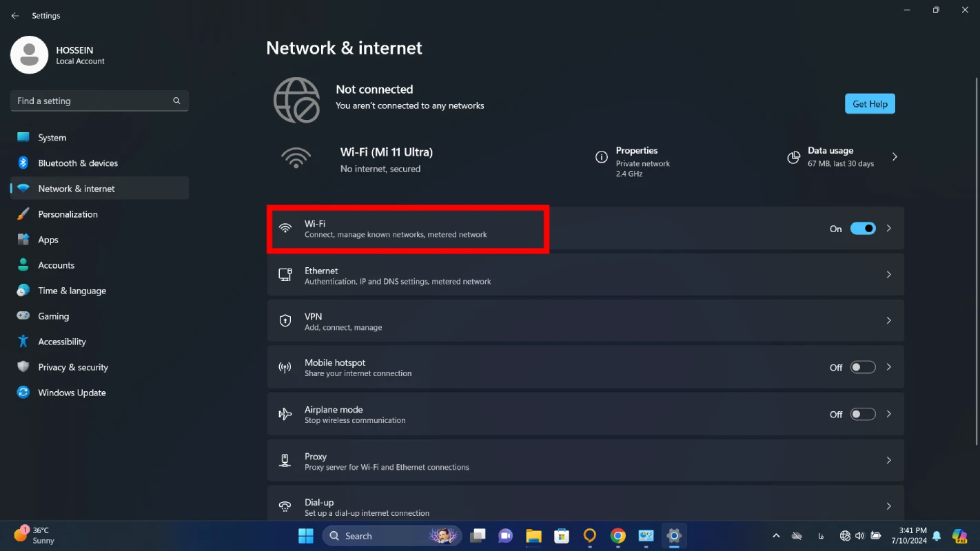
Task: Open Data usage details chevron
Action: [895, 157]
